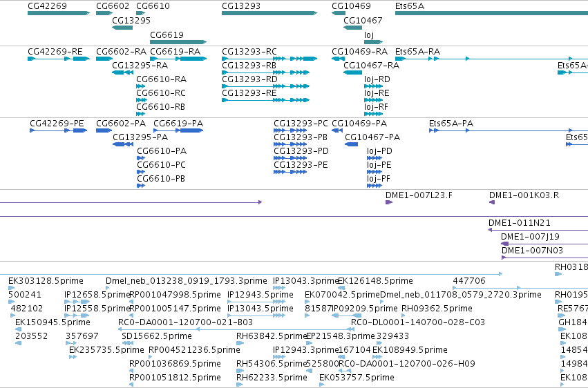The image size is (588, 388).
Task: Select BAC end DME1-007L23.F
Action: (419, 195)
